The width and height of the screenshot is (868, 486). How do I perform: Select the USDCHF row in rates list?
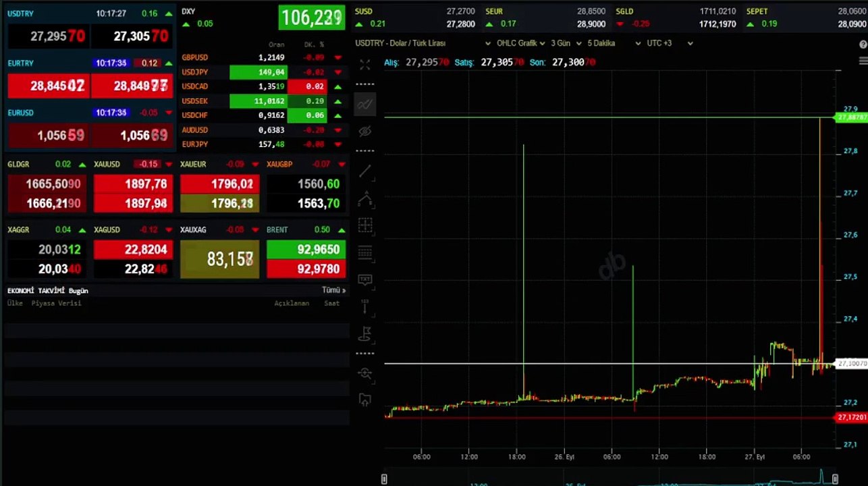tap(263, 115)
